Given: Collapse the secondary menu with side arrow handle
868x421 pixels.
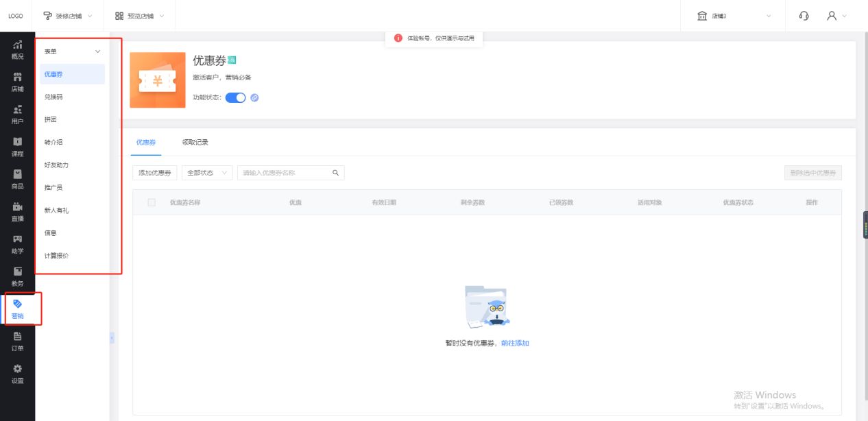Looking at the screenshot, I should coord(111,337).
